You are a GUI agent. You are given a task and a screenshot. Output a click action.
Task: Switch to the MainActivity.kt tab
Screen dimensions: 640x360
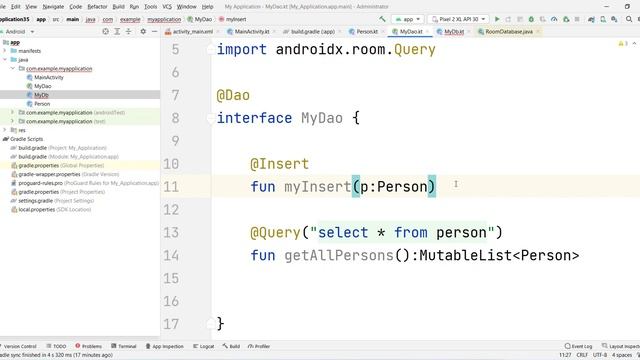(x=251, y=31)
